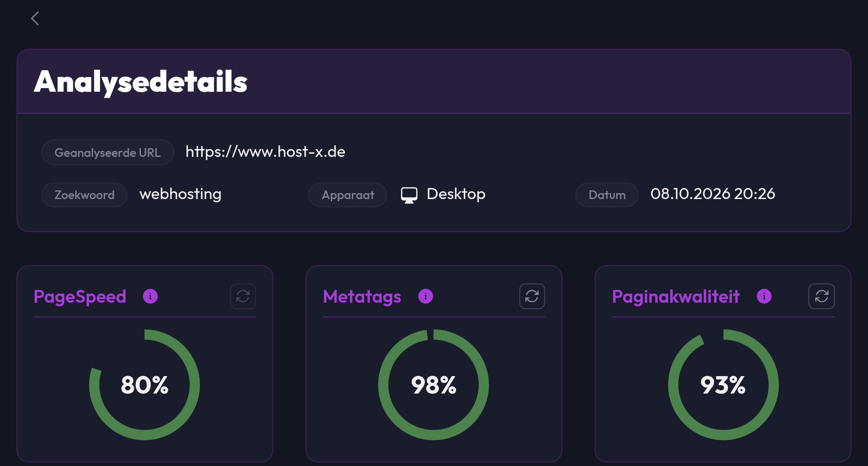Open the Paginakwaliteit info icon
This screenshot has width=868, height=466.
[x=764, y=296]
